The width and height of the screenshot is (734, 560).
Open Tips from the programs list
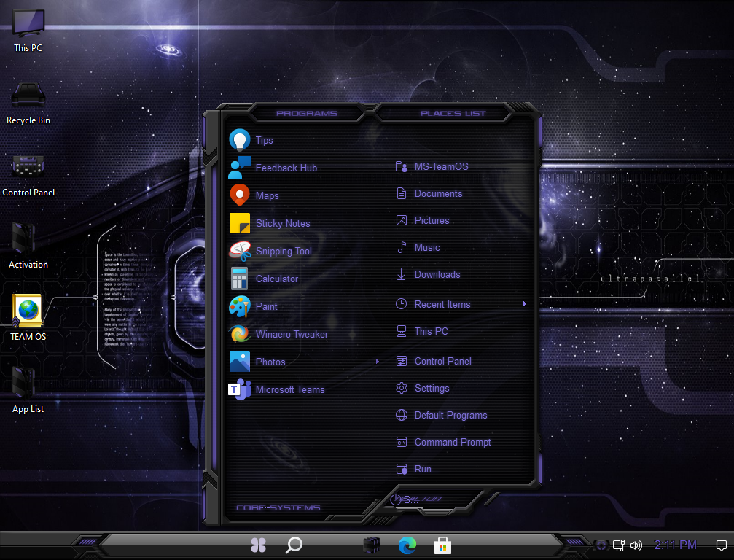tap(263, 140)
